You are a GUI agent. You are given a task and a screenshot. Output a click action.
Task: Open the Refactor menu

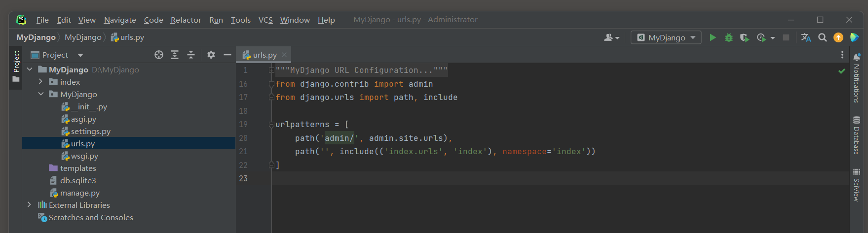coord(186,20)
